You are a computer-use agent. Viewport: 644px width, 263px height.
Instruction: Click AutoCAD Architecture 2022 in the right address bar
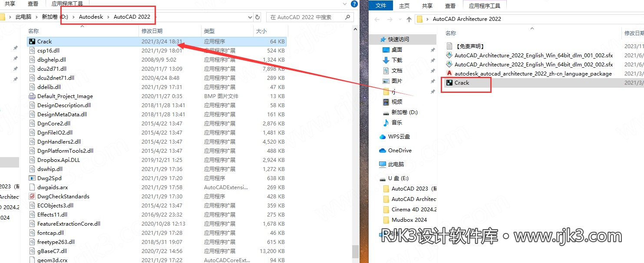(x=467, y=19)
